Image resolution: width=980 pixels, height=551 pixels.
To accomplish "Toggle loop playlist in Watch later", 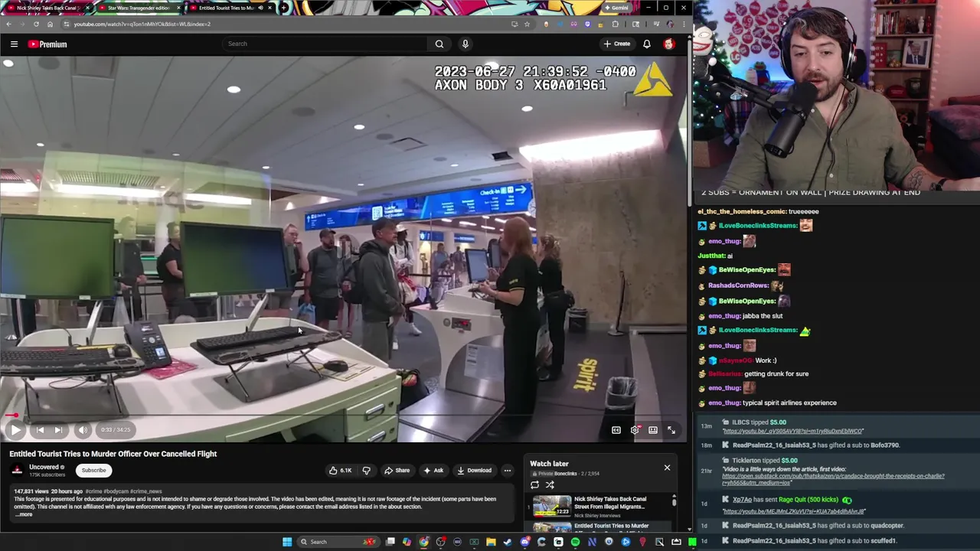I will click(534, 484).
